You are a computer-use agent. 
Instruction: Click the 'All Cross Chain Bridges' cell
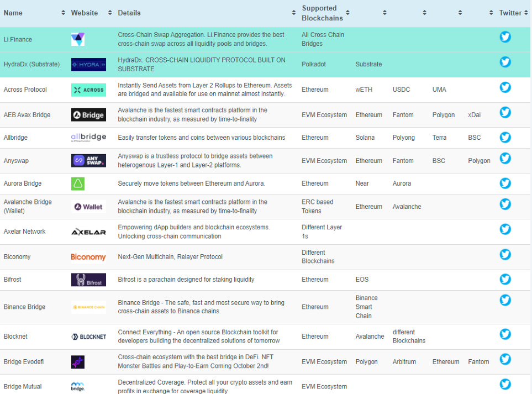point(323,39)
